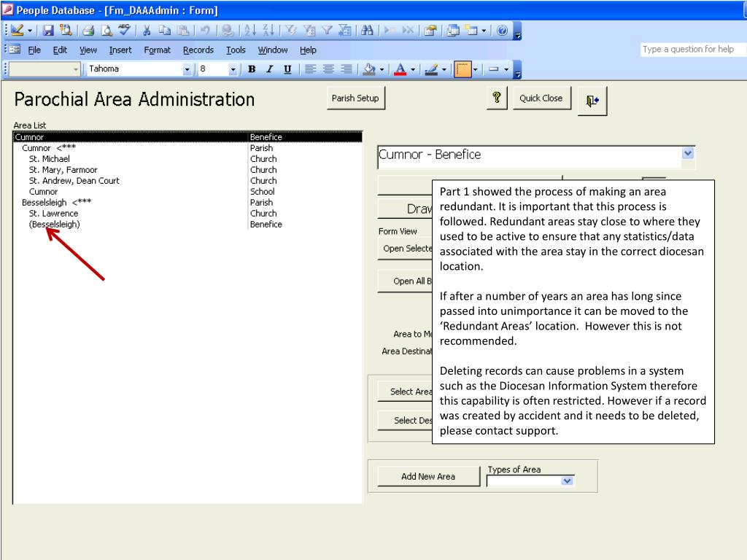Expand the View button dropdown arrow
747x560 pixels.
30,31
